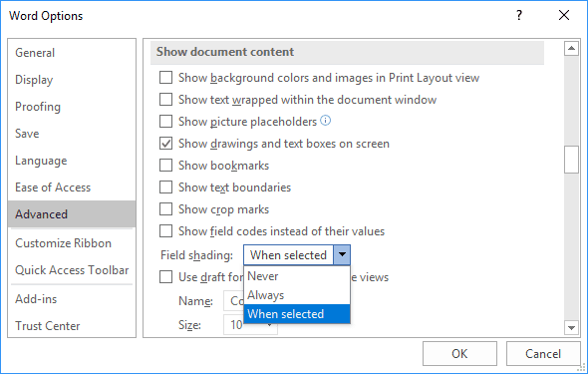Enable Show background colors and images checkbox
Viewport: 588px width, 374px height.
165,78
